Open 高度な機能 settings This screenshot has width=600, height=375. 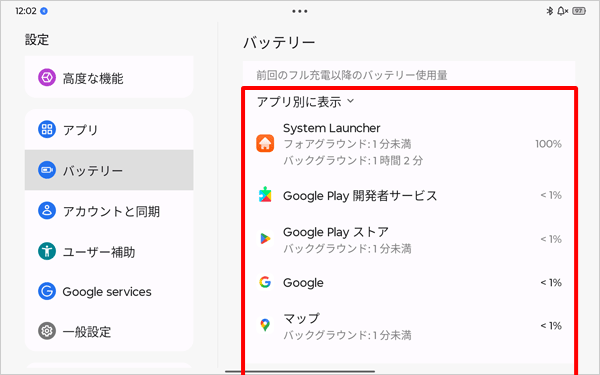click(x=109, y=78)
